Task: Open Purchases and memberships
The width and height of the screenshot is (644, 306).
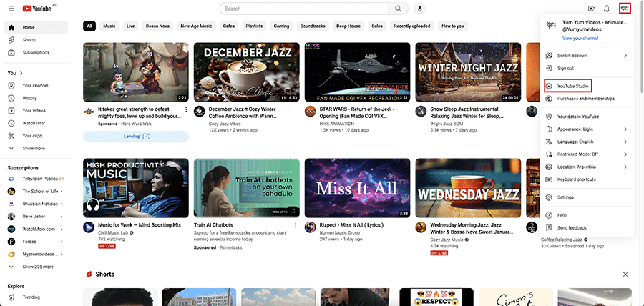Action: [x=586, y=99]
